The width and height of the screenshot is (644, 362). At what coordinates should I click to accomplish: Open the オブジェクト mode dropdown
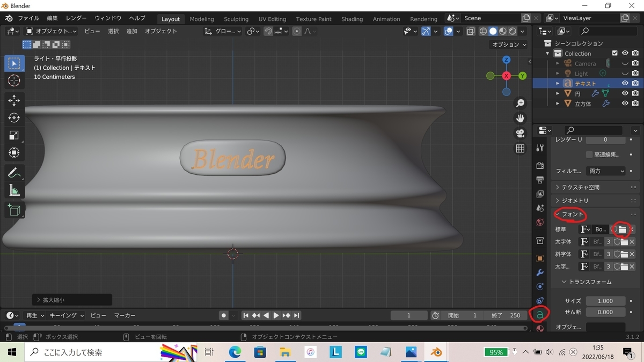(52, 31)
